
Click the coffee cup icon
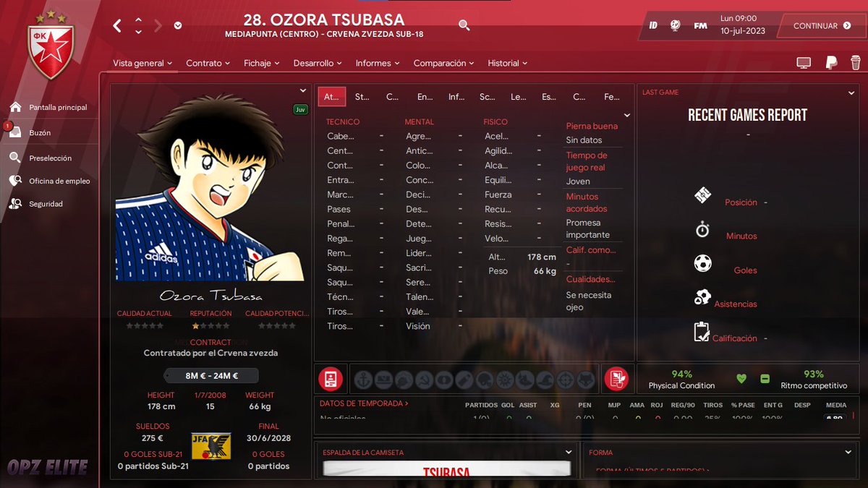pyautogui.click(x=856, y=63)
